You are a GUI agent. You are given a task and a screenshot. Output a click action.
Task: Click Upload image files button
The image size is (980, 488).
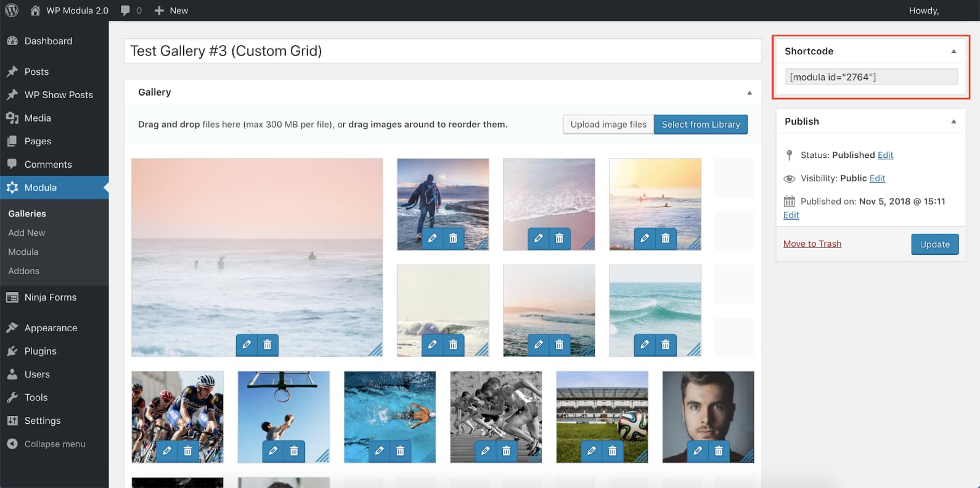(608, 124)
